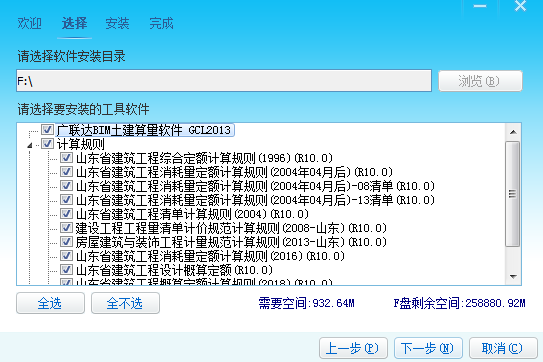
Task: Minimize the installer window
Action: click(x=480, y=6)
